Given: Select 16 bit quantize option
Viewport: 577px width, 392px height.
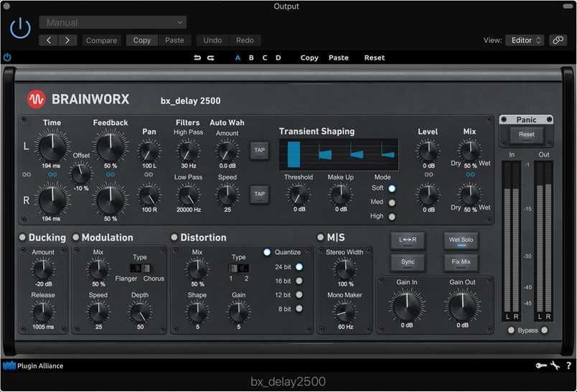Looking at the screenshot, I should (299, 281).
